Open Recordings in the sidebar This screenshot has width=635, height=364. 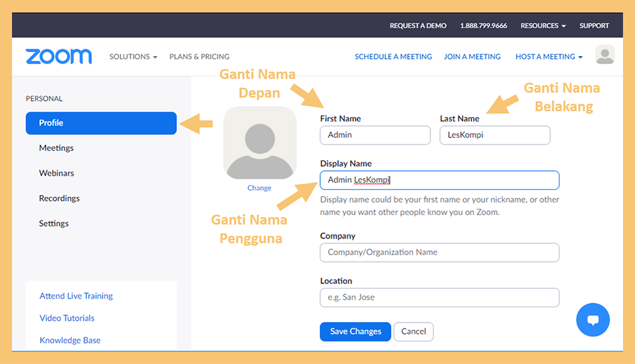[59, 198]
